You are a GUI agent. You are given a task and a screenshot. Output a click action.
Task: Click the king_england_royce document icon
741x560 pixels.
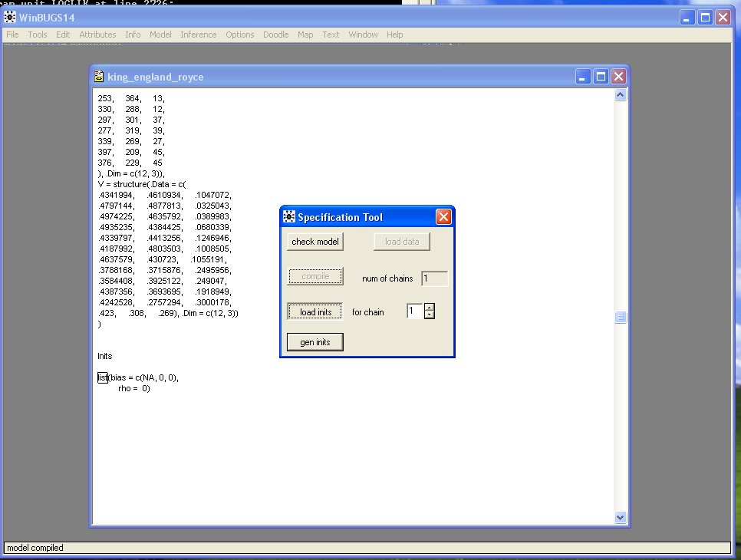coord(99,77)
